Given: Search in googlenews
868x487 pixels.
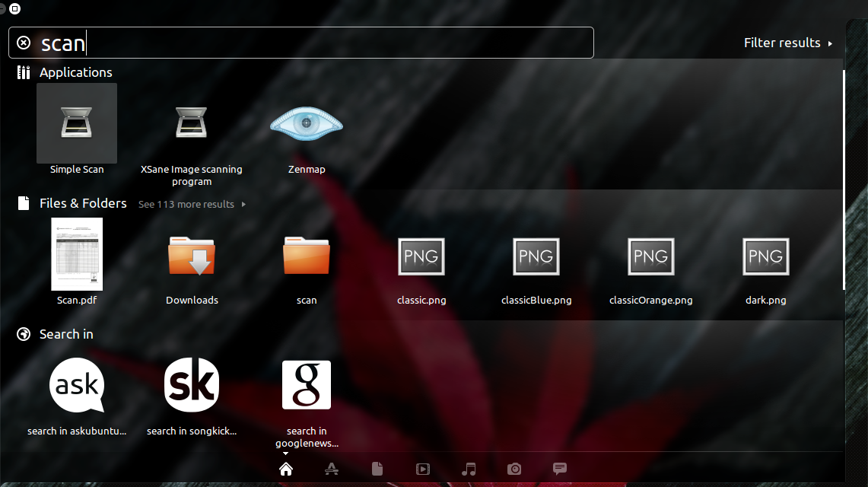Looking at the screenshot, I should 307,385.
